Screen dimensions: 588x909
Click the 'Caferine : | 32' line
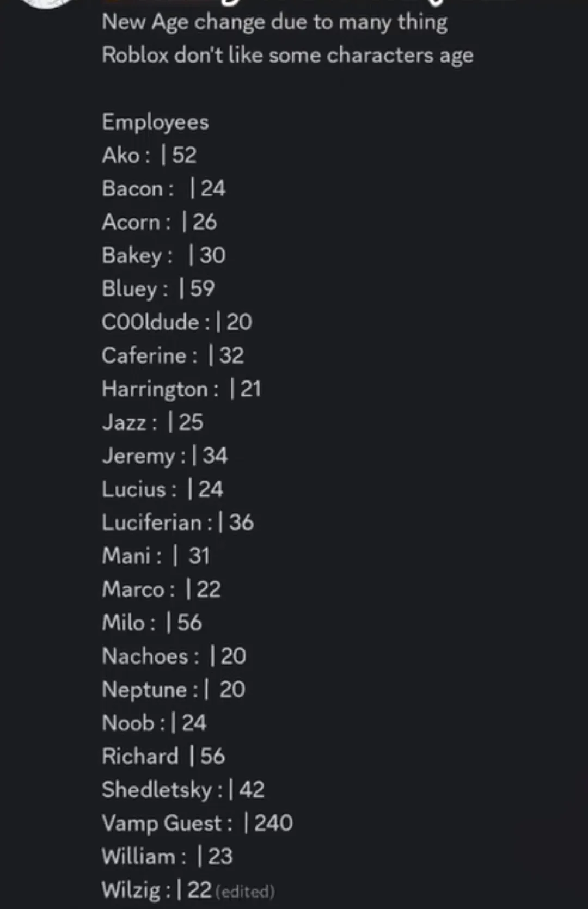(x=173, y=356)
